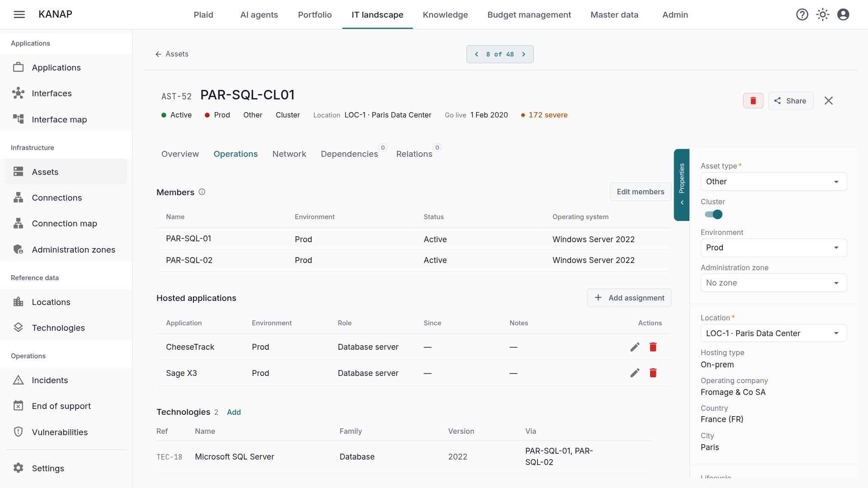Open Interface map in sidebar

tap(66, 119)
